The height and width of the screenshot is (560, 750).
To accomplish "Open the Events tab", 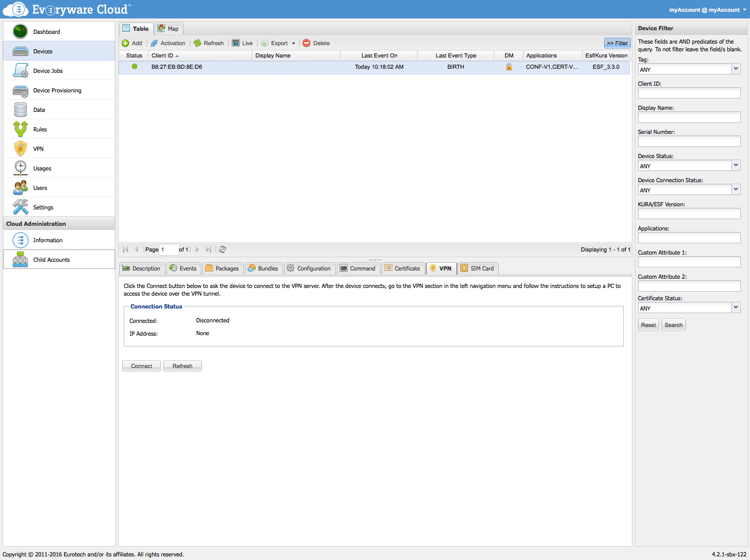I will tap(183, 268).
